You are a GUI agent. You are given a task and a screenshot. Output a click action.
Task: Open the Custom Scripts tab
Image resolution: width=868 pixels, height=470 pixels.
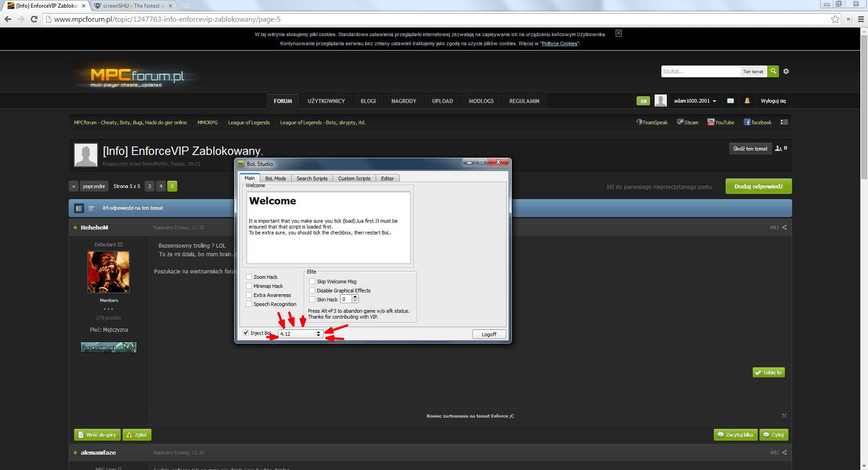pos(354,179)
